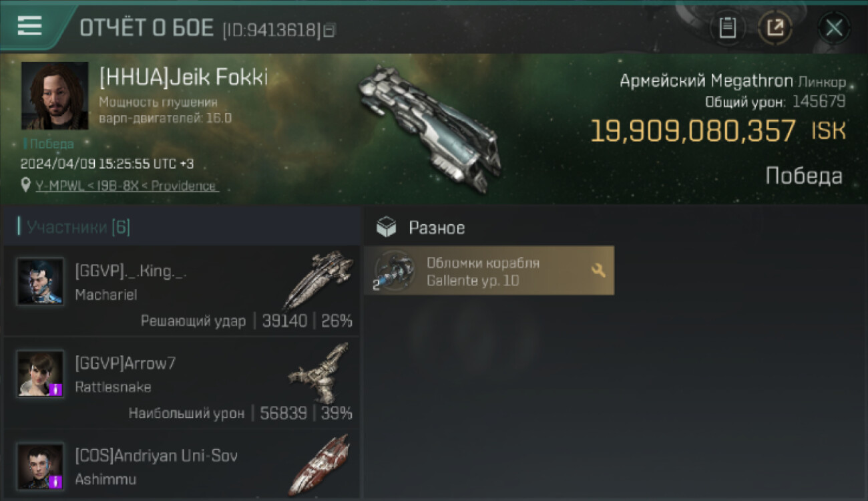868x501 pixels.
Task: Share the battle report via export icon
Action: coord(775,28)
